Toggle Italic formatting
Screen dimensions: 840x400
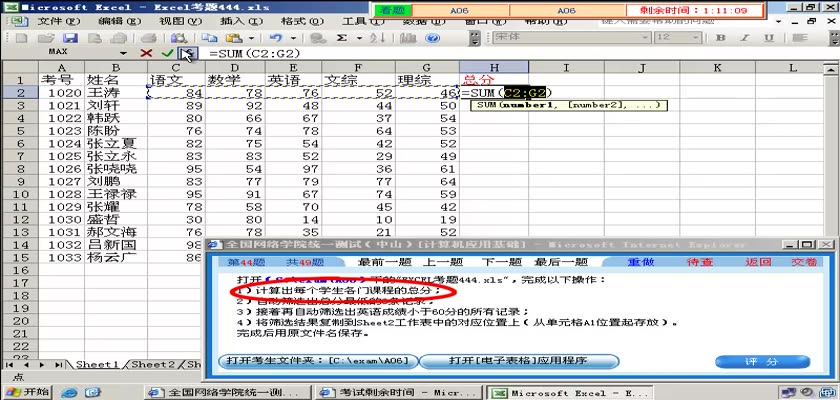[x=745, y=37]
